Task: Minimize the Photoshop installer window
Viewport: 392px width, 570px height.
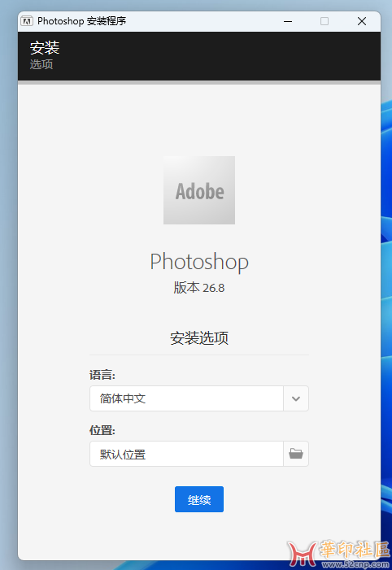Action: coord(288,21)
